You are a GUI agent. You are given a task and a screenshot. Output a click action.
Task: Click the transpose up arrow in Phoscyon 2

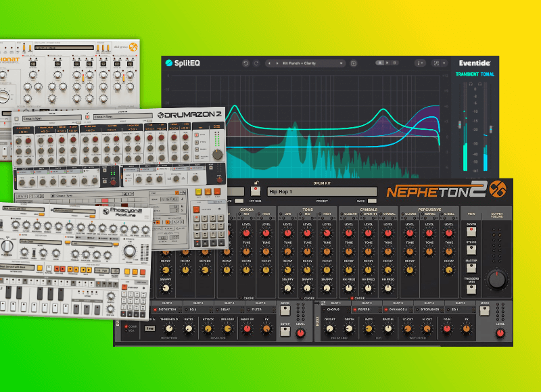coord(75,269)
